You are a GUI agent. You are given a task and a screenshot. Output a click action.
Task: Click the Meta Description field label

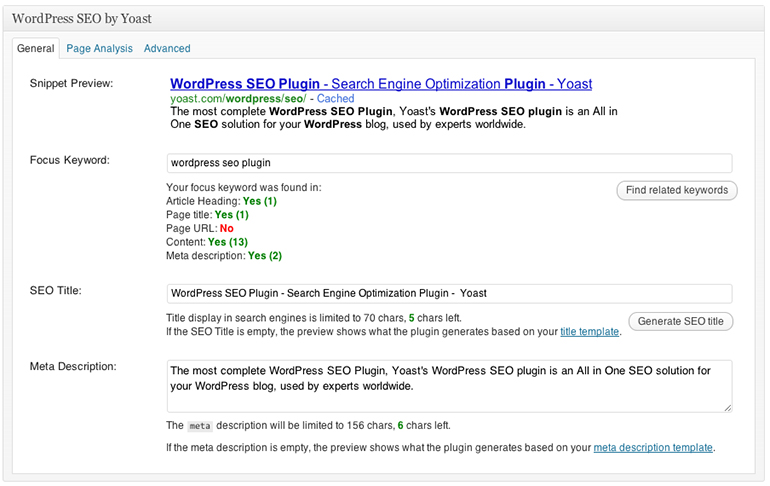[73, 367]
